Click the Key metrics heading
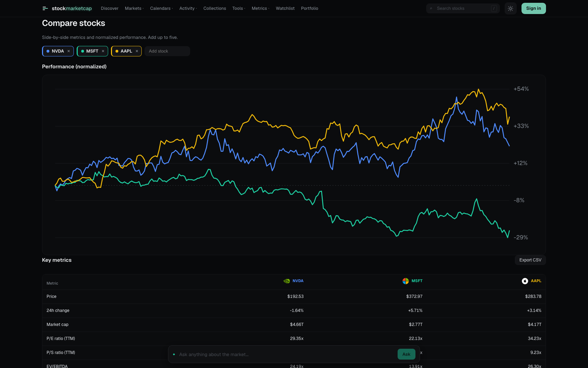Screen dimensions: 588x368 57,260
